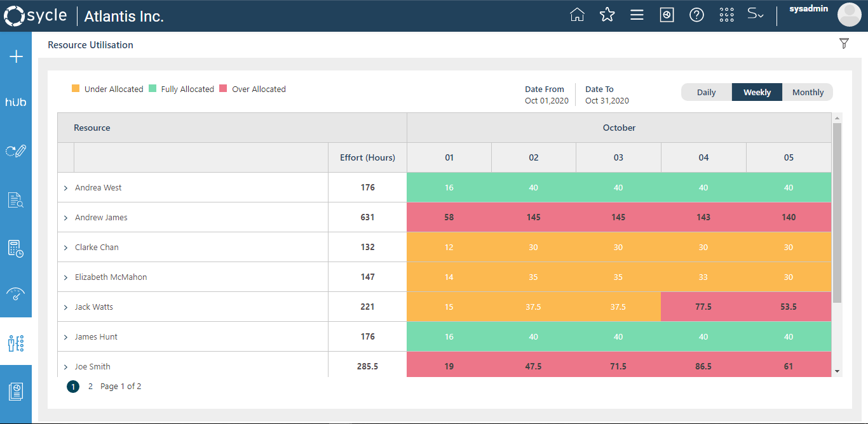Click the Resource Utilisation page title
Viewport: 868px width, 424px height.
pyautogui.click(x=90, y=45)
